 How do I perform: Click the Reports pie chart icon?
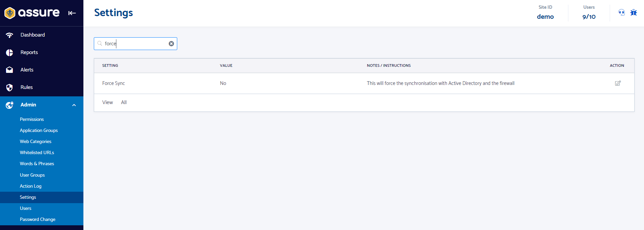pyautogui.click(x=9, y=52)
